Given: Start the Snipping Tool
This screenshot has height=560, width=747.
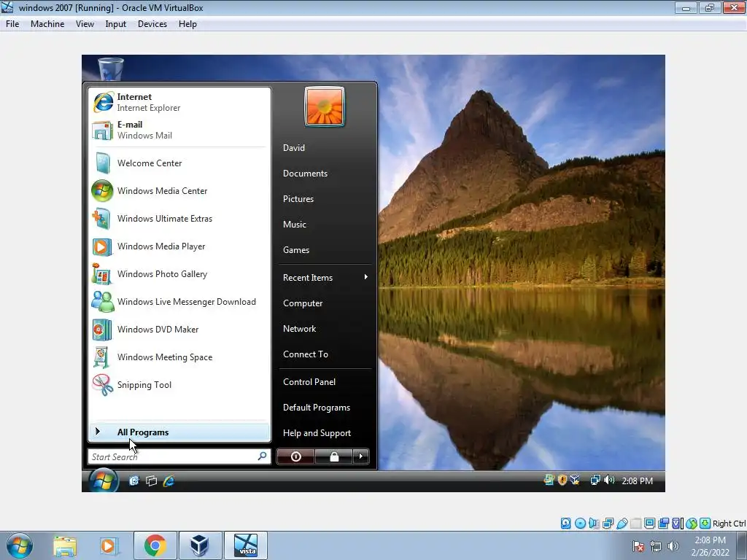Looking at the screenshot, I should [179, 385].
